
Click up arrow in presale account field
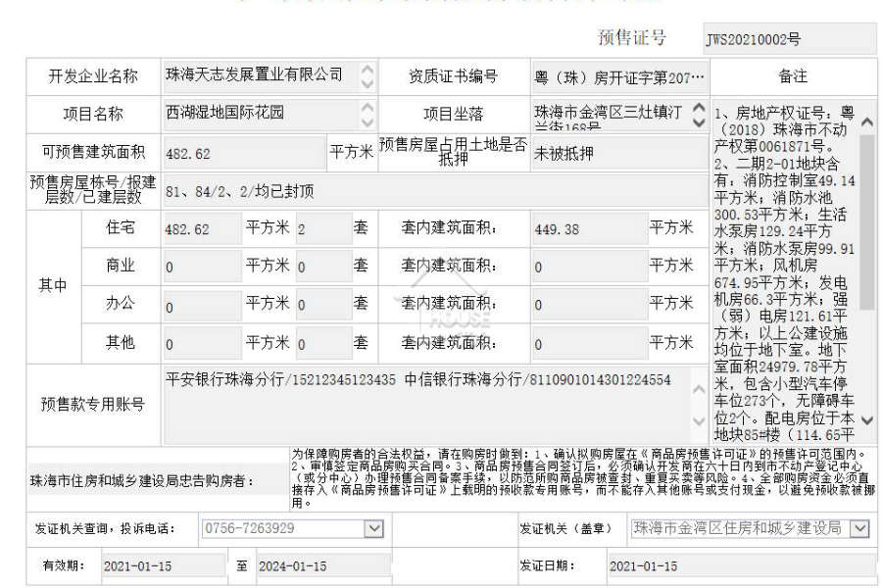click(x=699, y=389)
